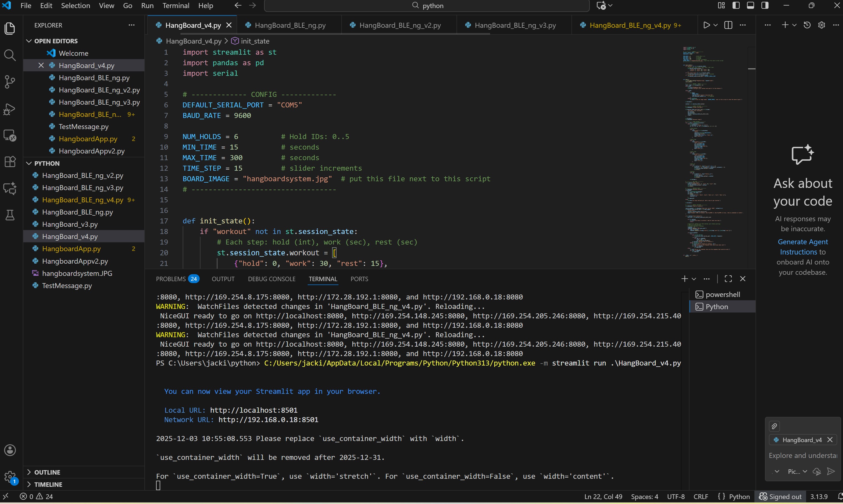
Task: Switch to the PROBLEMS tab
Action: coord(171,279)
